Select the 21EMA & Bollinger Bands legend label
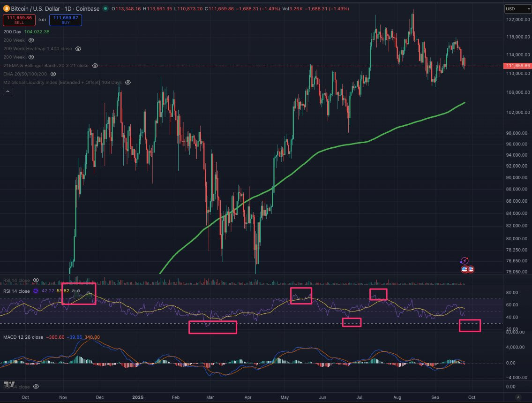532x403 pixels. pos(46,66)
